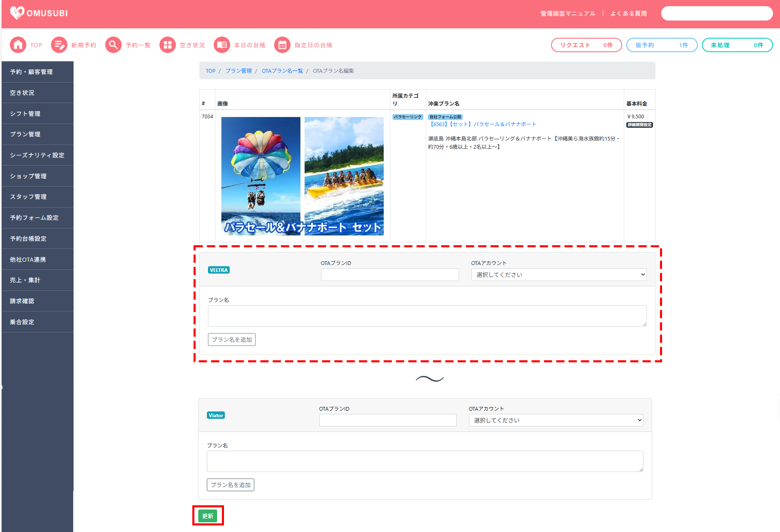Click the 指定日の台帳 calendar icon

click(x=282, y=45)
